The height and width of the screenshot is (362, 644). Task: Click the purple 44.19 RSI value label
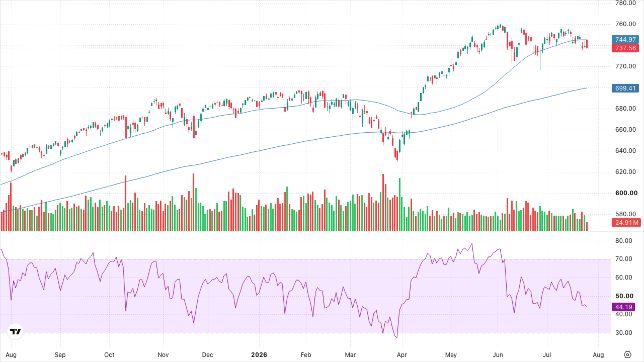click(x=623, y=307)
